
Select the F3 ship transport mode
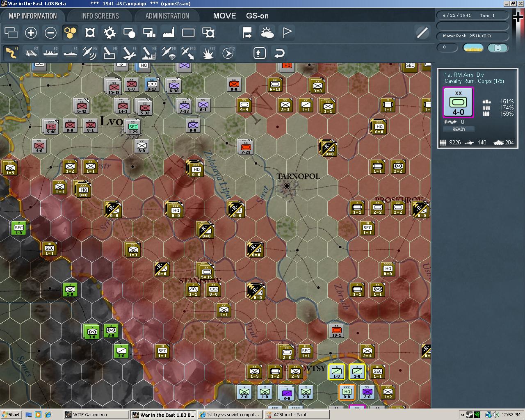pos(50,53)
